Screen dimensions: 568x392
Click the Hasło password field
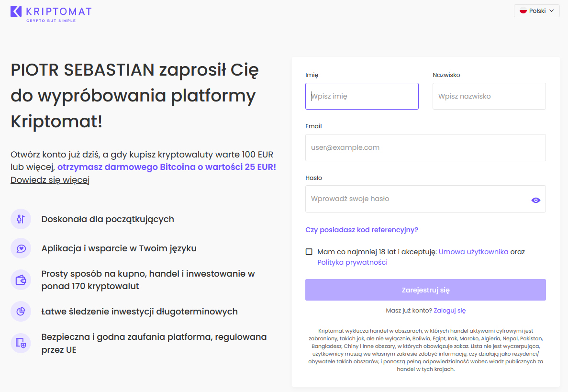click(416, 199)
